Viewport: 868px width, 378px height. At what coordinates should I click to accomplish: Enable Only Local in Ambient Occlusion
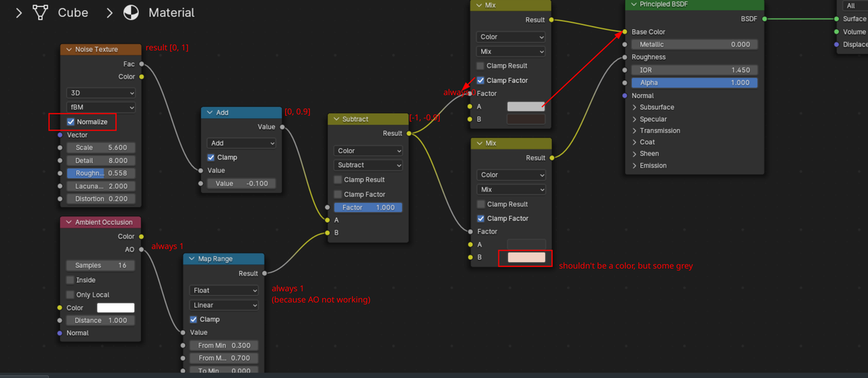71,295
